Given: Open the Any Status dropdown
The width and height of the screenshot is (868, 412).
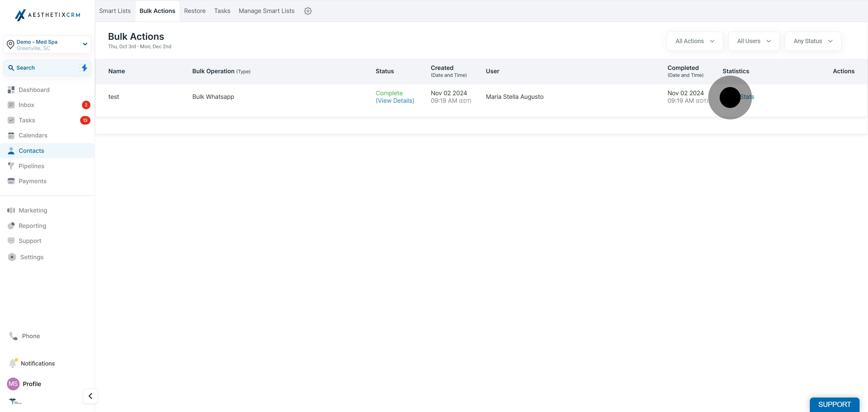Looking at the screenshot, I should pyautogui.click(x=813, y=41).
